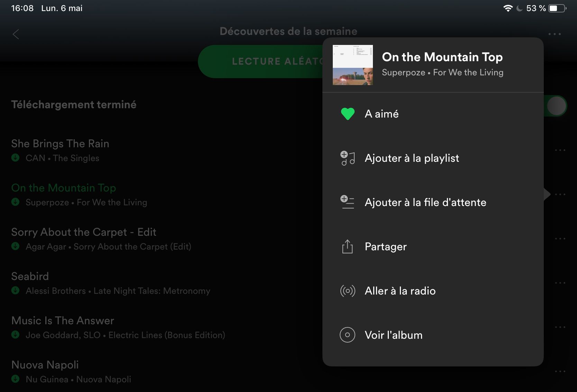Unlike the song via the green heart icon

(x=347, y=113)
